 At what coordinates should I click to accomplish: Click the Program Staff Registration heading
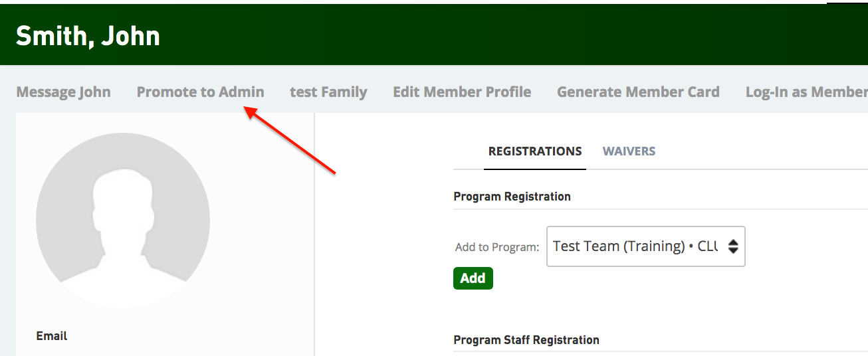pyautogui.click(x=526, y=340)
